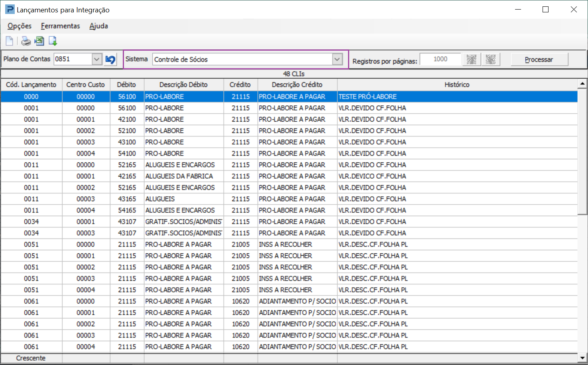Viewport: 588px width, 365px height.
Task: Open the Ferramentas menu
Action: (60, 26)
